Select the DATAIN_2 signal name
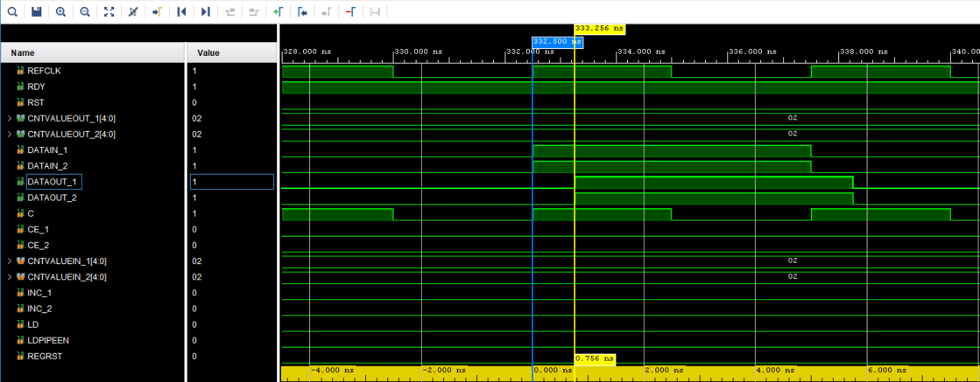This screenshot has height=382, width=980. [x=47, y=166]
